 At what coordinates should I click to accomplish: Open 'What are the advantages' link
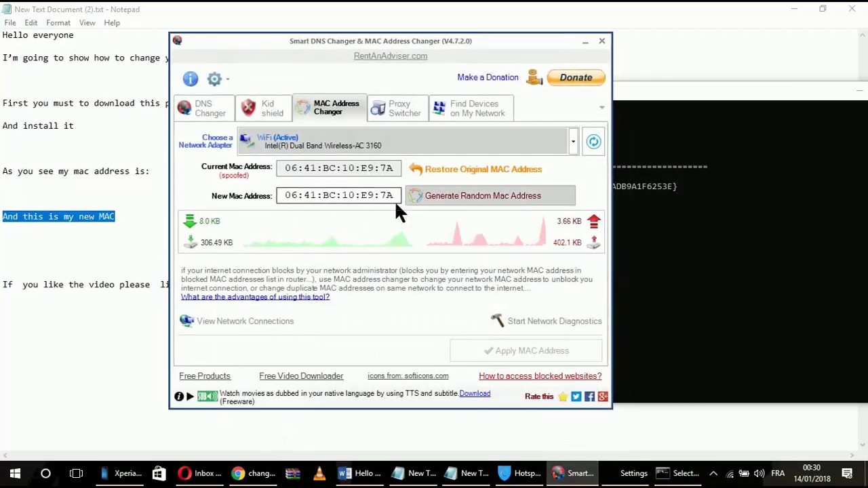255,297
